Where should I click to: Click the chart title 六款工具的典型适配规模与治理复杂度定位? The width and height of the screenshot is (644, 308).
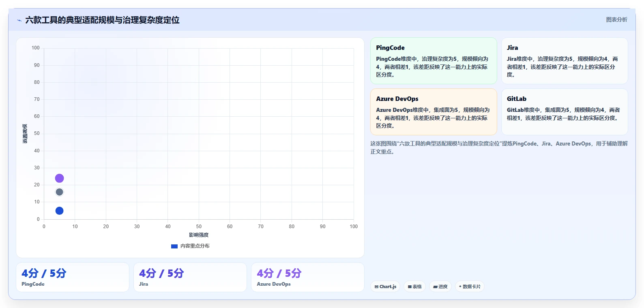pyautogui.click(x=102, y=20)
